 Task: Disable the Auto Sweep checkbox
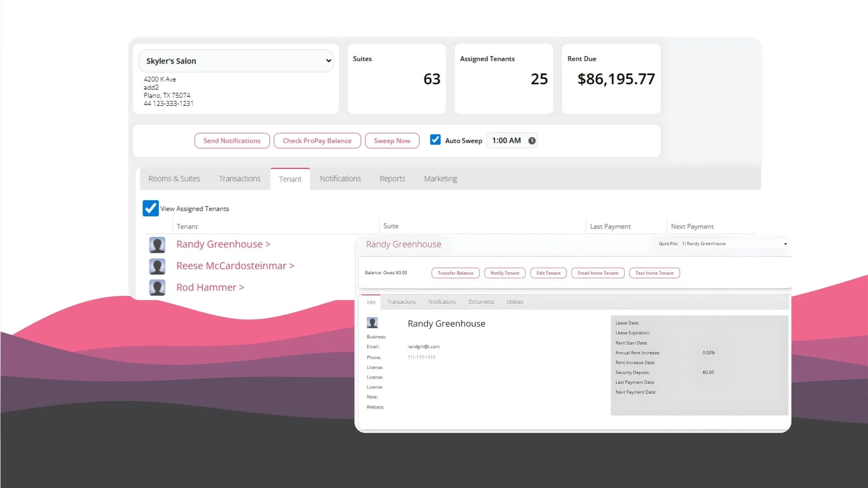(435, 140)
